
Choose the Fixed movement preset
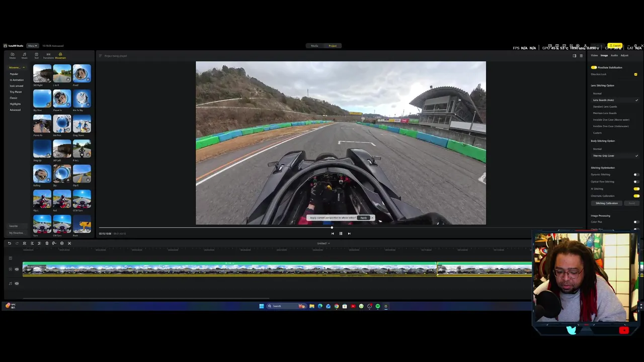click(x=82, y=73)
